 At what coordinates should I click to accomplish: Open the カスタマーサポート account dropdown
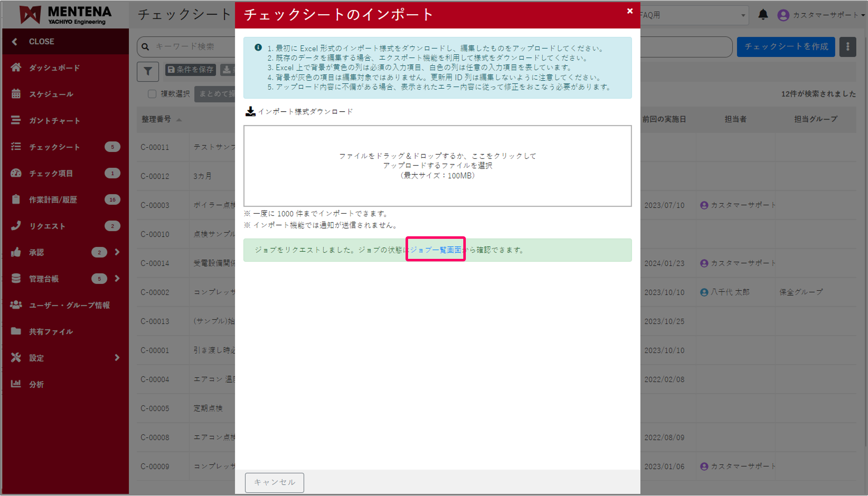click(822, 15)
